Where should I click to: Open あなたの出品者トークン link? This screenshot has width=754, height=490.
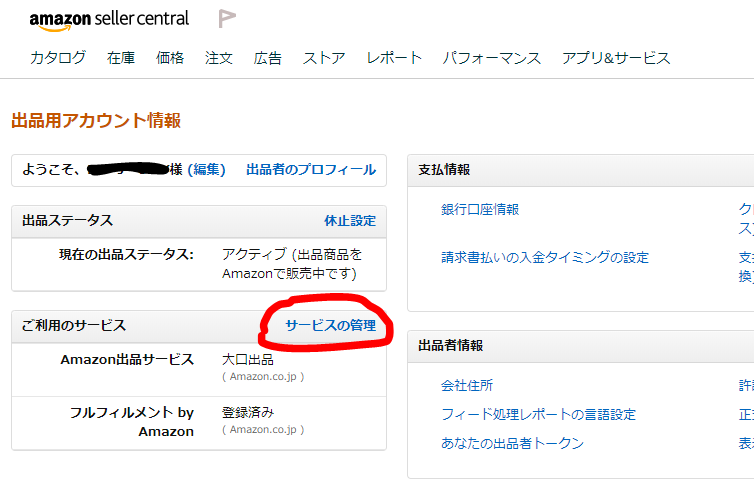[x=512, y=443]
